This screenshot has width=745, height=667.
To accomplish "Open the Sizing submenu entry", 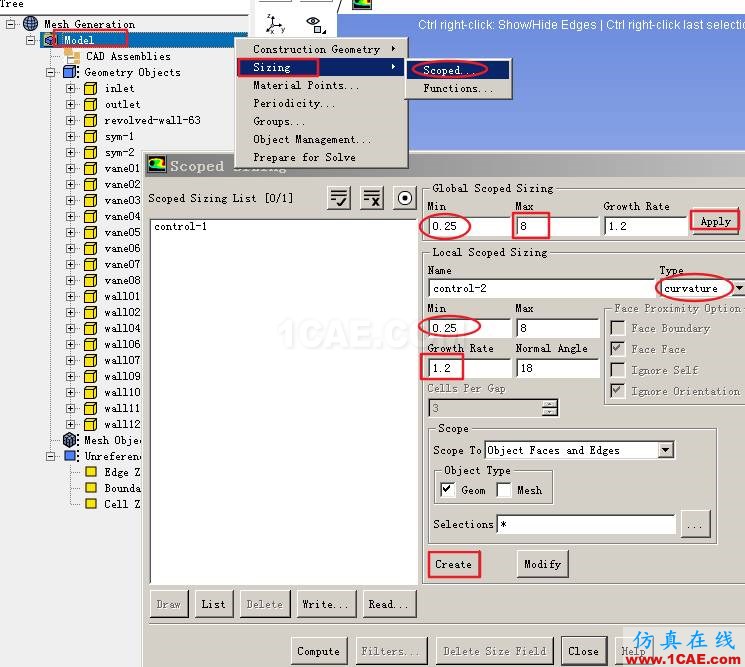I will (x=322, y=67).
